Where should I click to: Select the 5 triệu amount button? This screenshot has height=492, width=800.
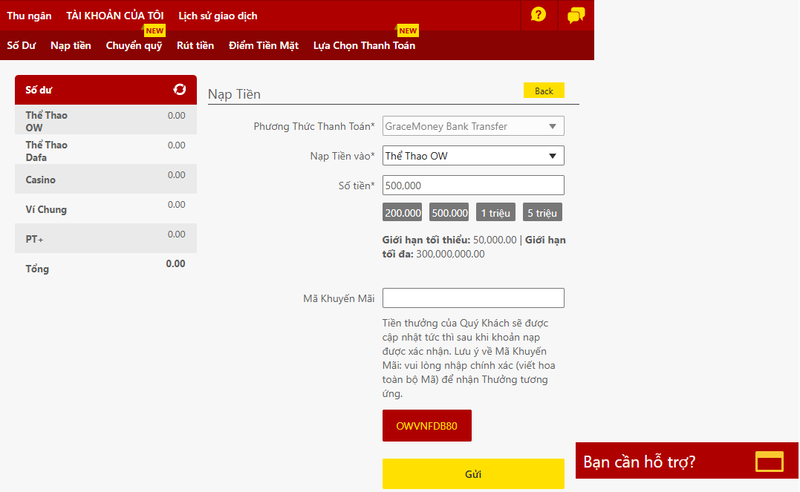(x=542, y=212)
